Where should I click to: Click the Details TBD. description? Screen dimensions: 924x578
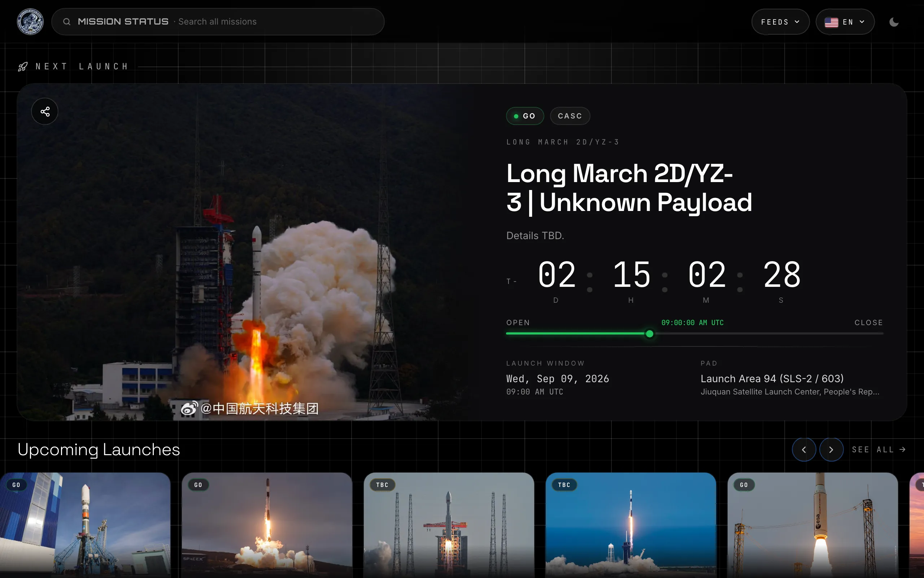click(x=535, y=236)
